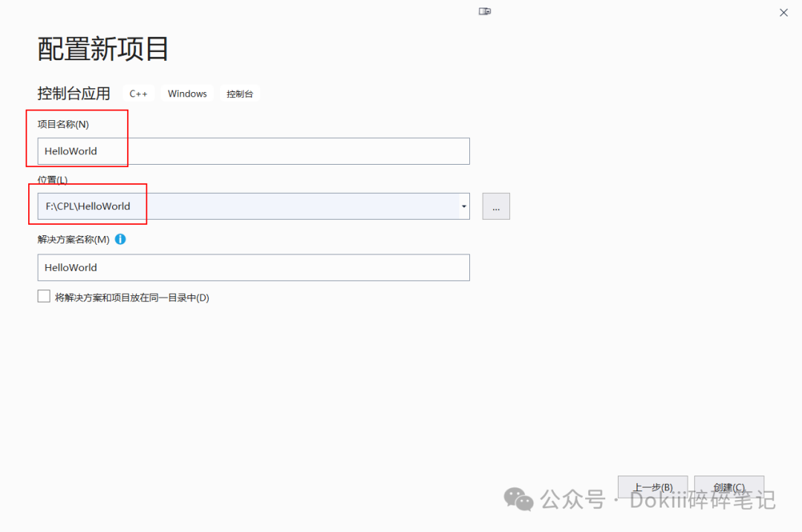Click the info icon beside 解决方案名称(M)

(120, 239)
